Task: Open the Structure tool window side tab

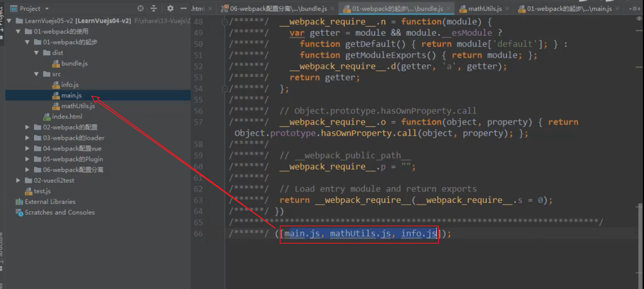Action: [x=2, y=251]
